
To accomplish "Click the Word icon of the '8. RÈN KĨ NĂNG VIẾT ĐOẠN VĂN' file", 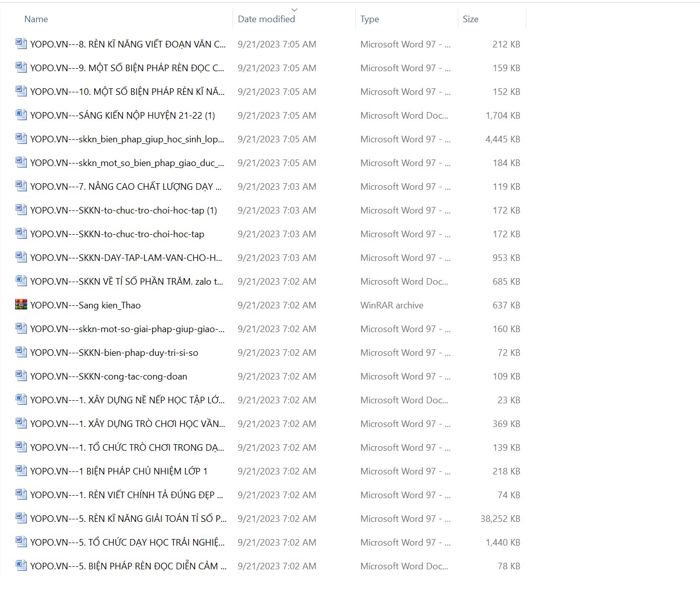I will pyautogui.click(x=21, y=44).
